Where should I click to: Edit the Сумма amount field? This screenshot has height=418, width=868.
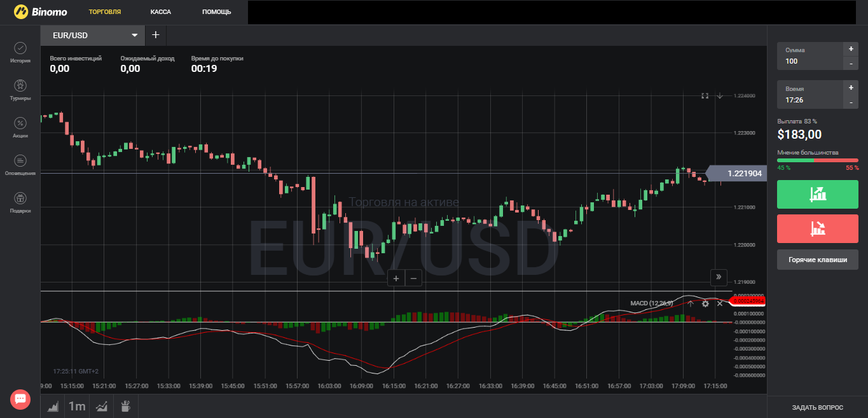[x=809, y=56]
